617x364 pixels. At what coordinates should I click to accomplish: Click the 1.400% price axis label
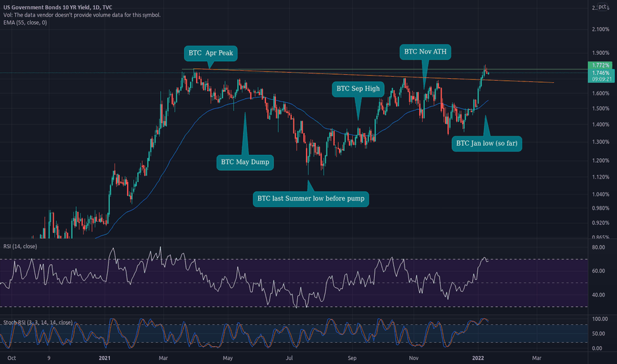tap(600, 124)
